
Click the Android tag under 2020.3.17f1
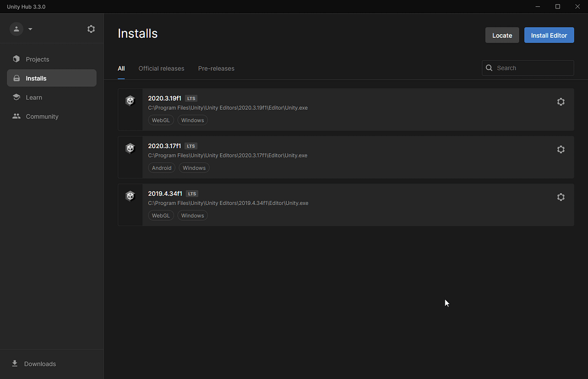click(x=162, y=167)
